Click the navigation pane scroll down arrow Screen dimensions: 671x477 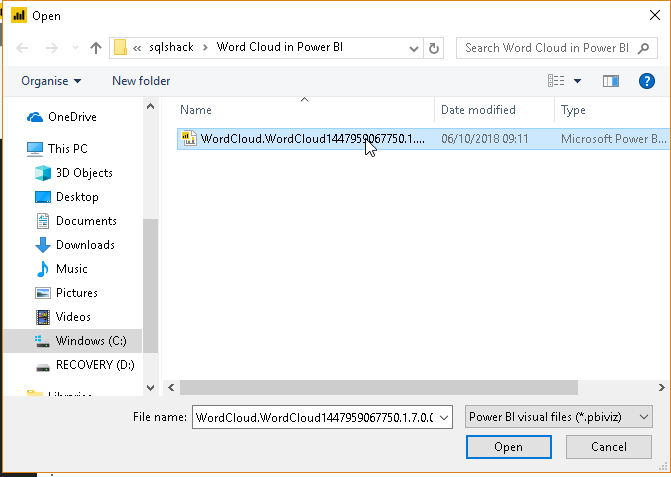click(150, 388)
